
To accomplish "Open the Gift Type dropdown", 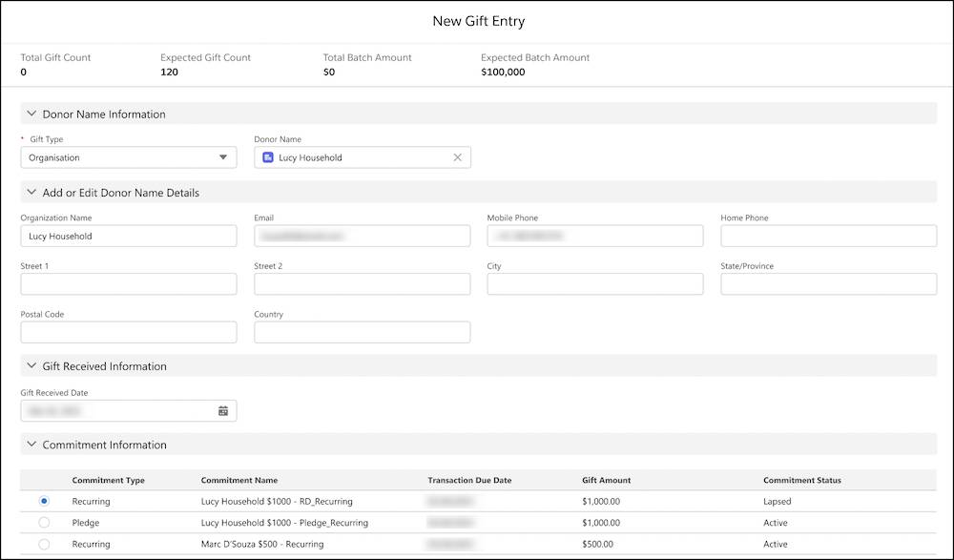I will point(129,157).
